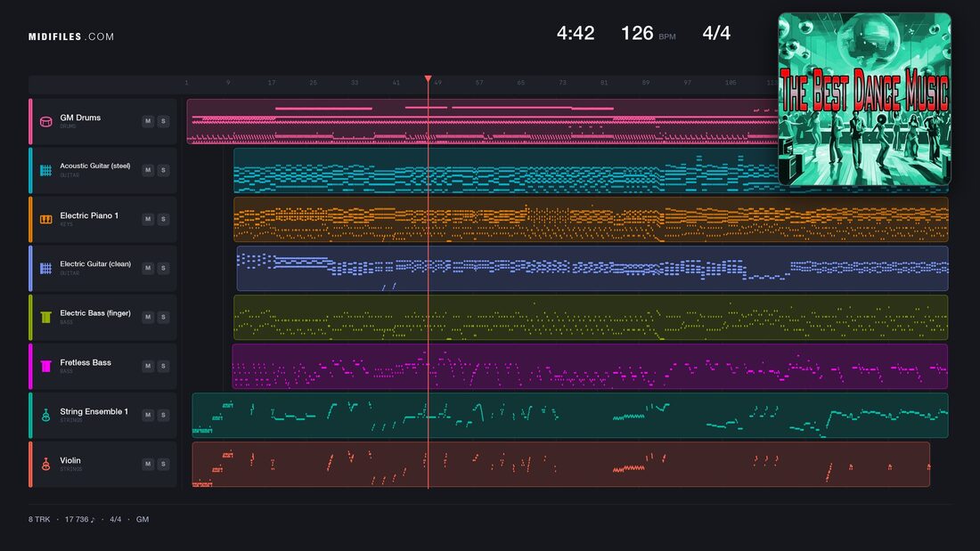The width and height of the screenshot is (980, 551).
Task: Click the 4:42 duration display
Action: click(576, 33)
